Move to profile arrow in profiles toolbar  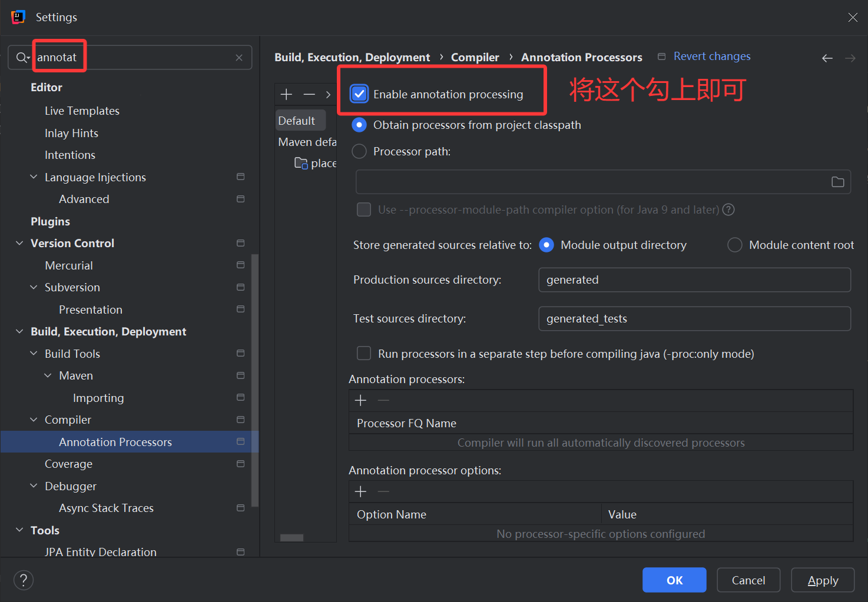point(329,94)
